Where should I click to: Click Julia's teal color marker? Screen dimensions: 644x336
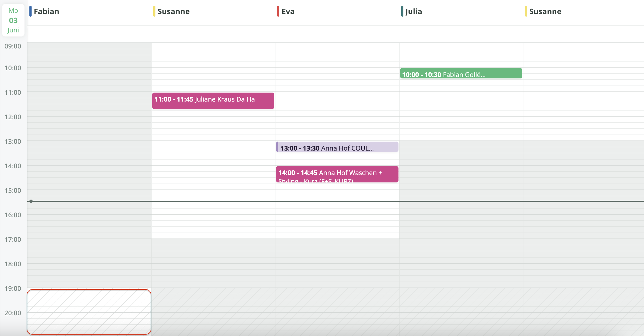pos(402,11)
